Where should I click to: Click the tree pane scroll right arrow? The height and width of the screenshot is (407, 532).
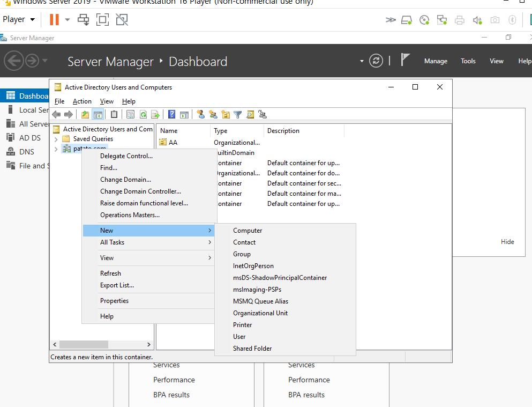pos(148,345)
